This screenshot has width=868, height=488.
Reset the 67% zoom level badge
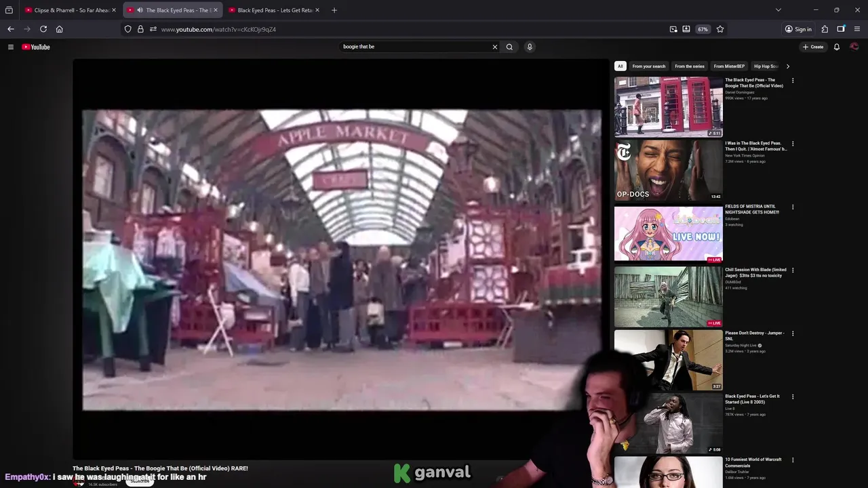(703, 29)
